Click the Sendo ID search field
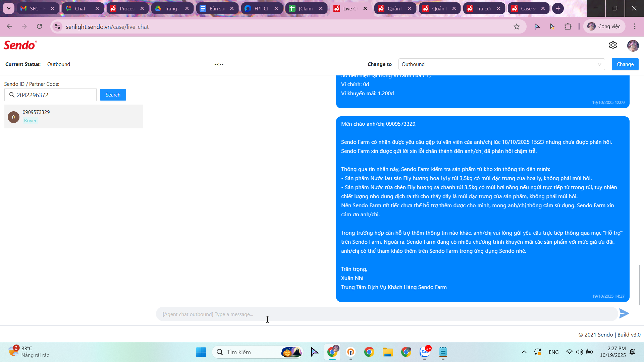 click(54, 95)
